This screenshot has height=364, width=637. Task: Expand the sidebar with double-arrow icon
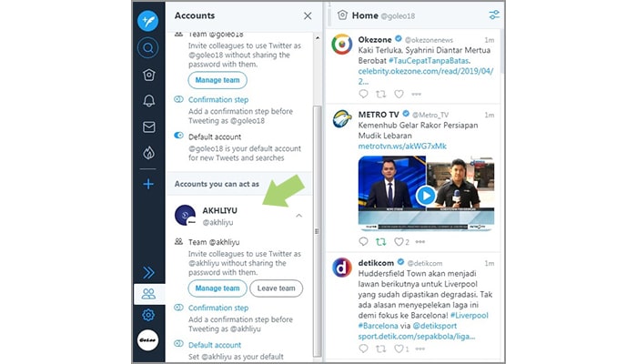coord(148,272)
